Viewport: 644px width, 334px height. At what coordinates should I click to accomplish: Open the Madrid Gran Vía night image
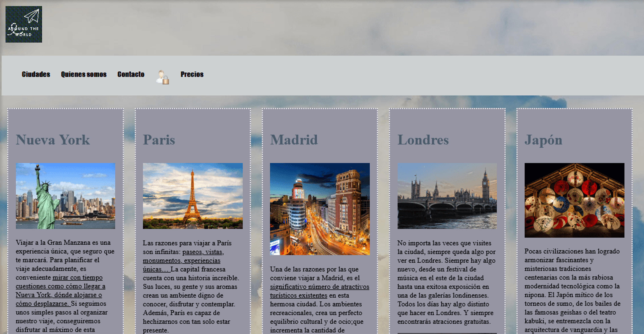tap(320, 209)
